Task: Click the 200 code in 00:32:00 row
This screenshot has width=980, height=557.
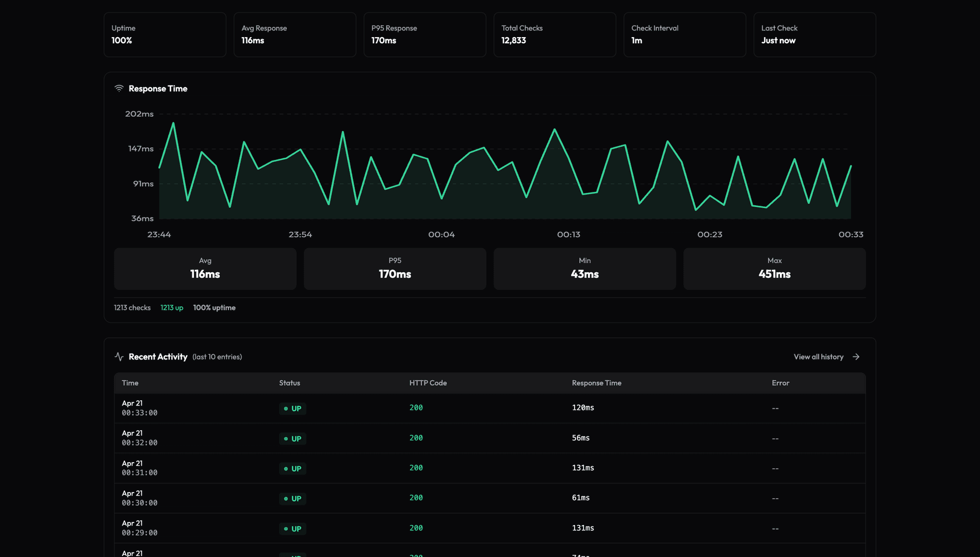Action: pyautogui.click(x=416, y=438)
